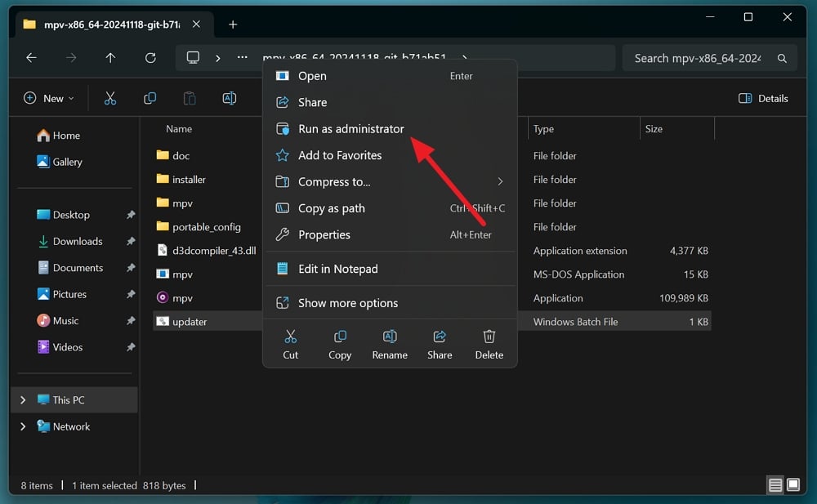The height and width of the screenshot is (504, 817).
Task: Cut using the toolbar scissors icon
Action: pyautogui.click(x=110, y=98)
